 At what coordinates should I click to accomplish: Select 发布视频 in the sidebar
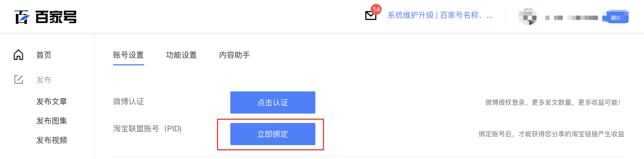coord(52,140)
